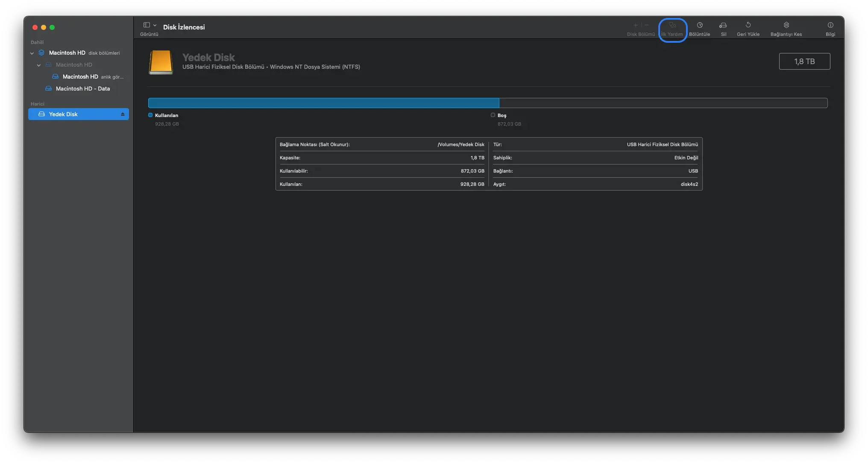Viewport: 868px width, 464px height.
Task: Click the Tür USB Harici Fiziksel Disk Bölümü value
Action: [x=663, y=145]
